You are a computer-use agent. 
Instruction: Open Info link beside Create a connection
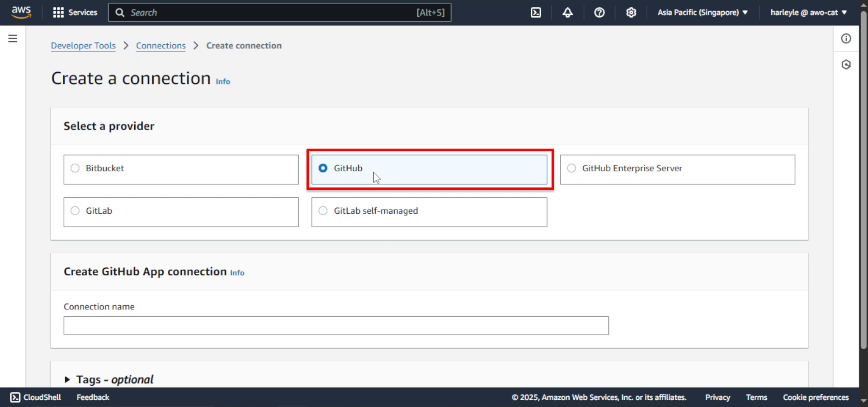tap(223, 82)
